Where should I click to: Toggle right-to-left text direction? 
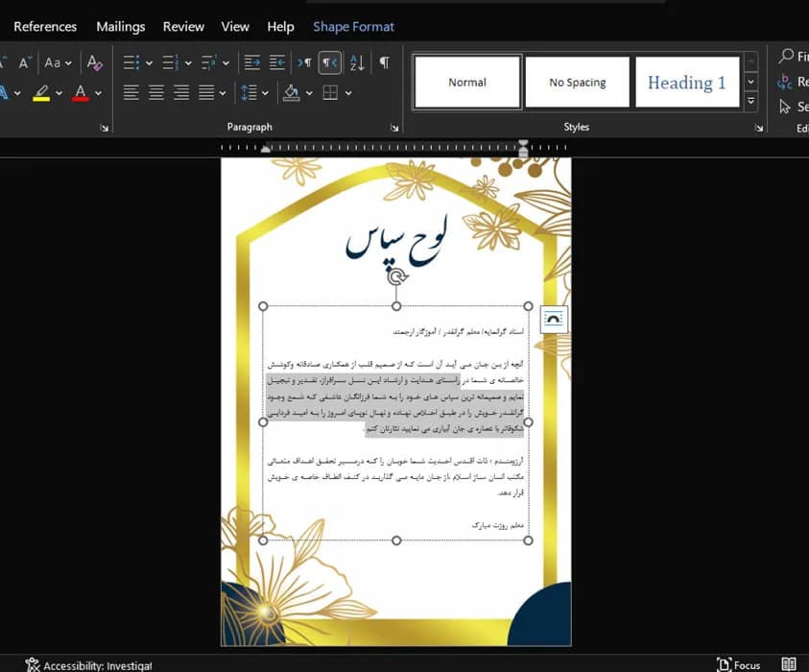point(330,63)
